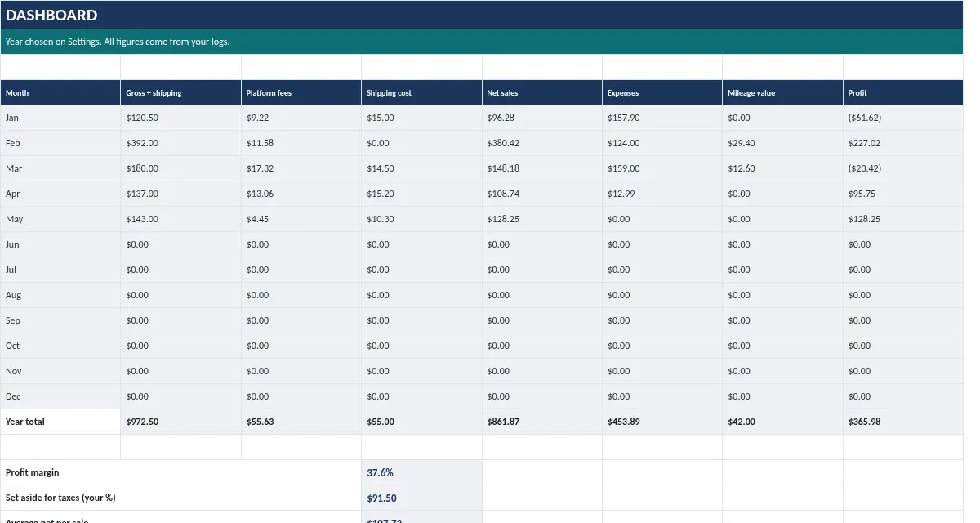980x523 pixels.
Task: Select Jan platform fees $9.22
Action: (x=301, y=118)
